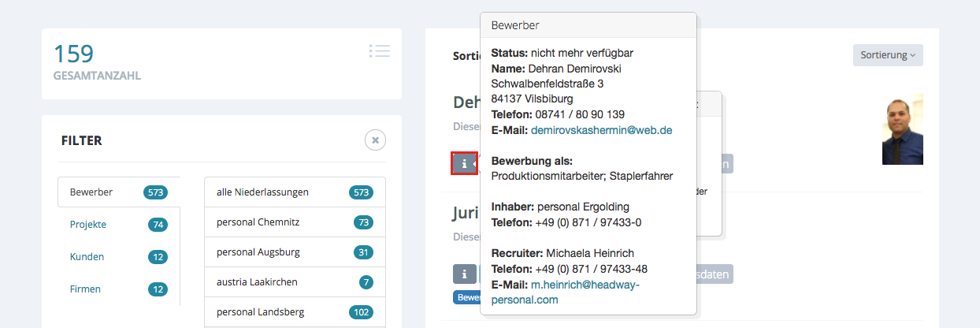This screenshot has height=328, width=980.
Task: Filter by alle Niederlassungen
Action: click(262, 192)
